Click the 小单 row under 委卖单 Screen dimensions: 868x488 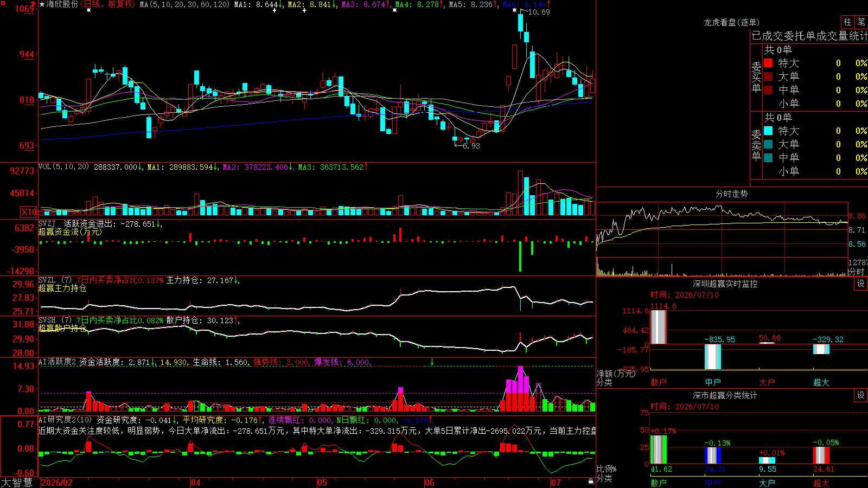coord(815,171)
